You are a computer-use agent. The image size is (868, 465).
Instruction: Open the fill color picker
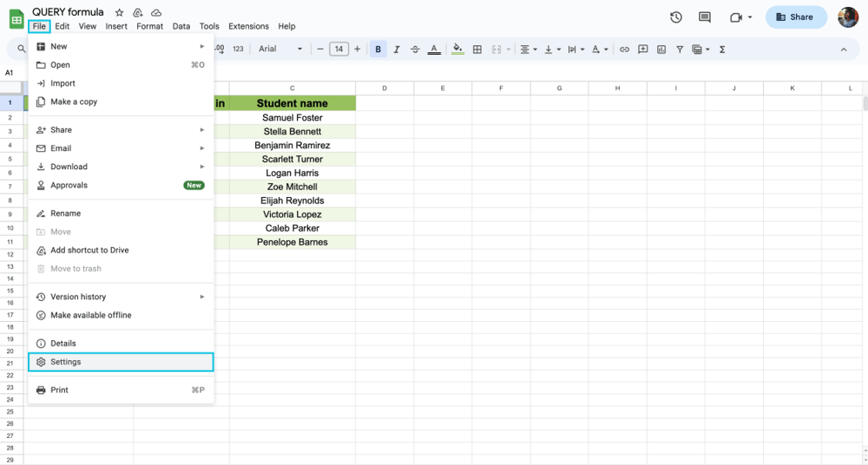[457, 49]
